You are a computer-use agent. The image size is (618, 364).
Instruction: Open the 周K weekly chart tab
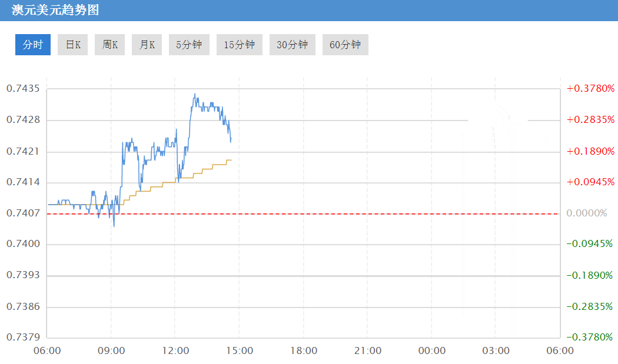[x=110, y=45]
